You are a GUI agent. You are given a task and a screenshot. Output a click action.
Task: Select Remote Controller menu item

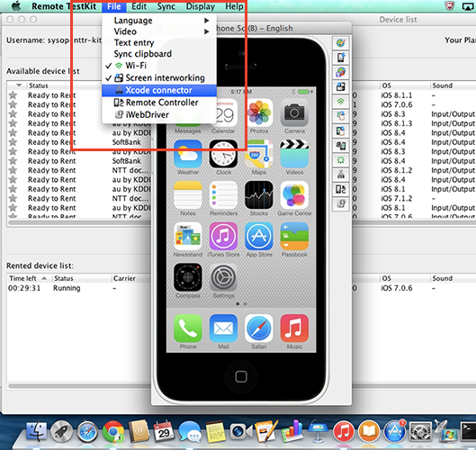tap(159, 103)
